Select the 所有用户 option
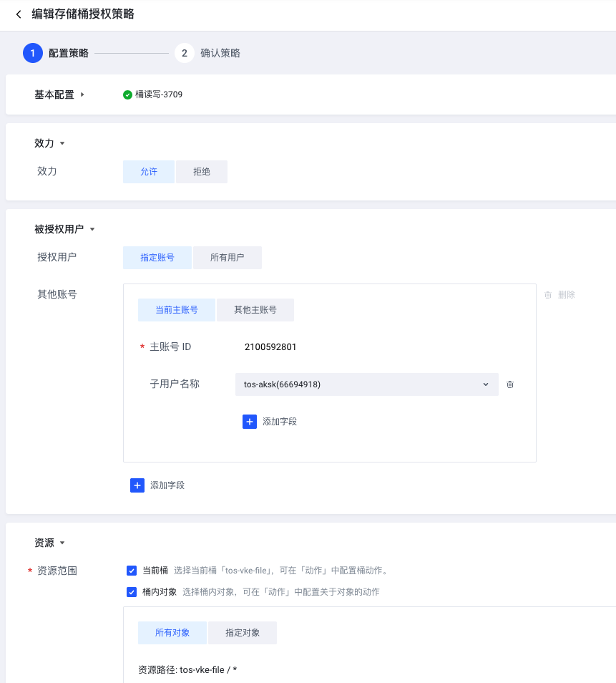 [228, 258]
